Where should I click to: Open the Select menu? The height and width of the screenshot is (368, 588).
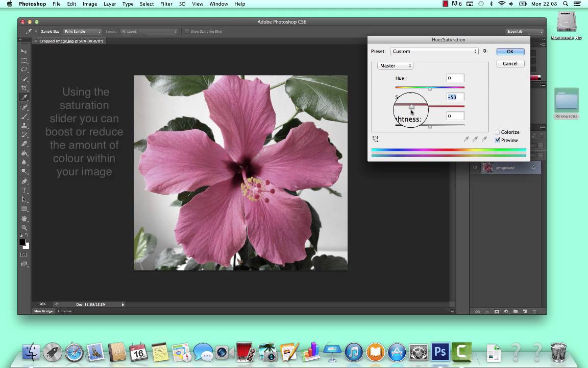(146, 4)
